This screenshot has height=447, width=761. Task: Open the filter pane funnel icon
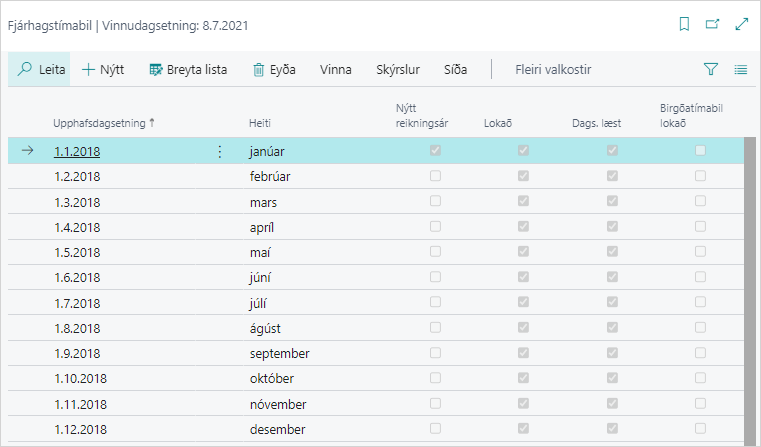pyautogui.click(x=711, y=70)
